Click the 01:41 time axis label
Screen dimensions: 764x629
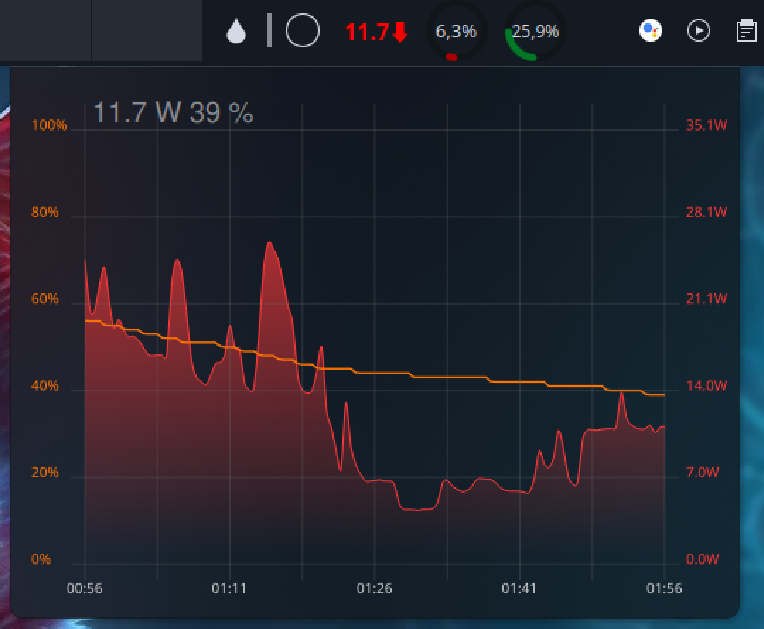519,588
